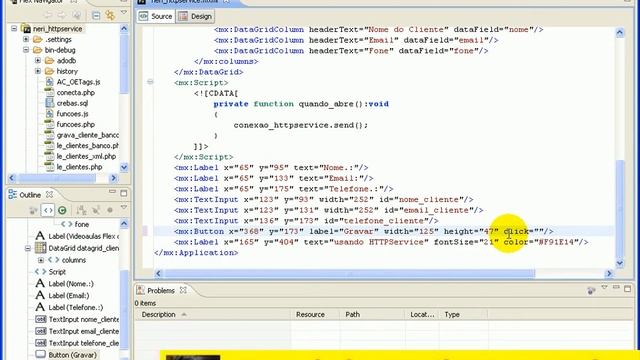Click the Outline scrollbar up arrow
640x360 pixels.
click(x=124, y=224)
